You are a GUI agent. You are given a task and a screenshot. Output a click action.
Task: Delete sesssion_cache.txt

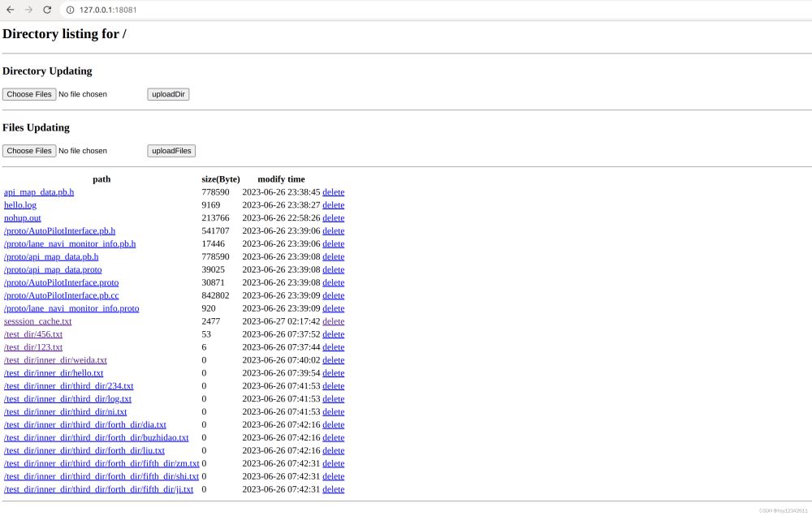[x=334, y=321]
